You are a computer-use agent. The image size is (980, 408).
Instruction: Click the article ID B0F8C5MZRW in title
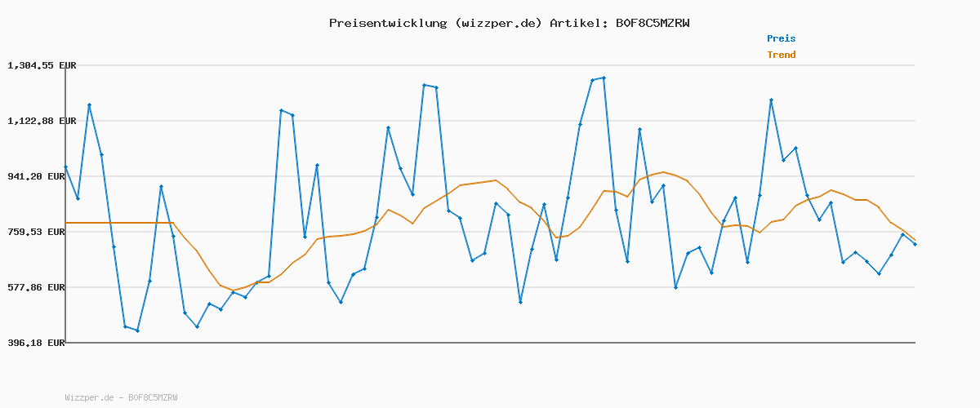(x=652, y=23)
